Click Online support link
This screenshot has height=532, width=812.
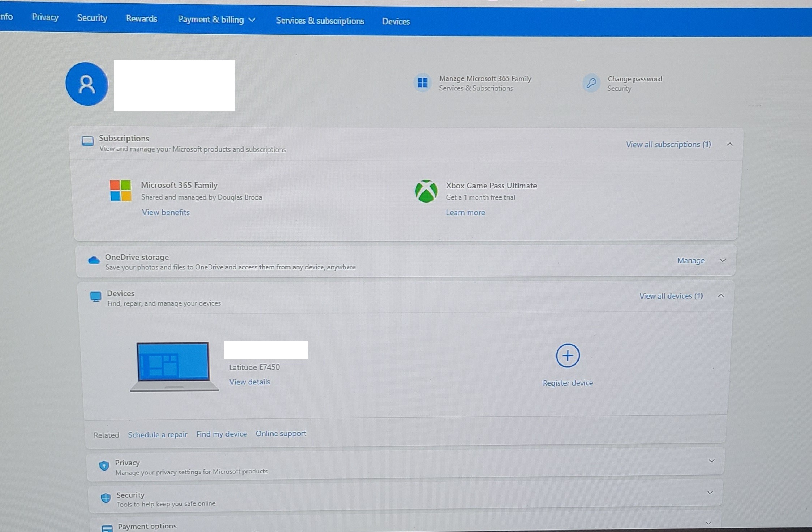point(281,433)
